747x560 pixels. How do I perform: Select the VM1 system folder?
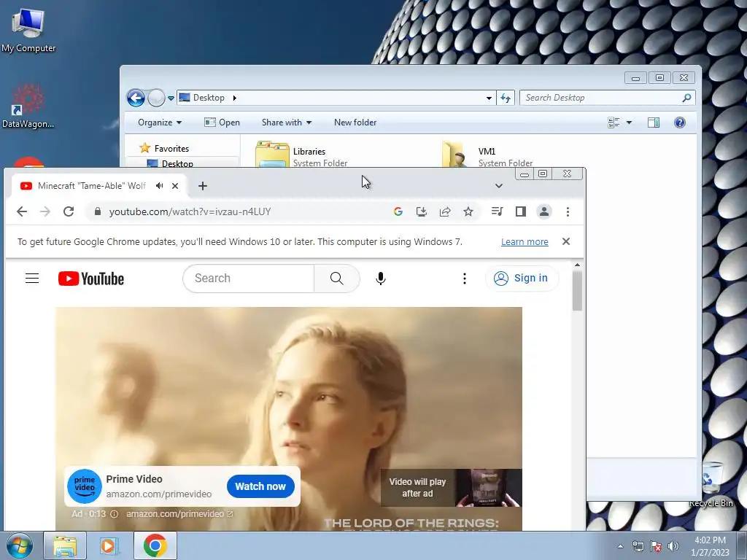pos(487,155)
